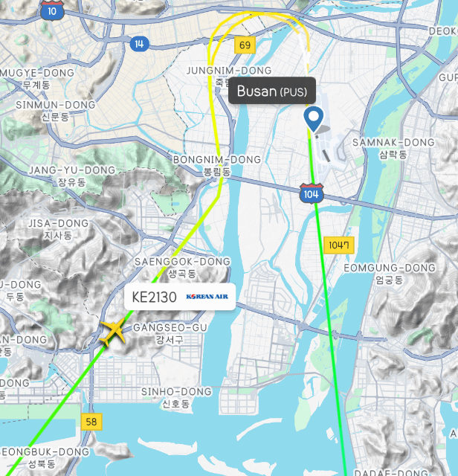The image size is (458, 476).
Task: Select the blue route 14 road badge
Action: 139,44
